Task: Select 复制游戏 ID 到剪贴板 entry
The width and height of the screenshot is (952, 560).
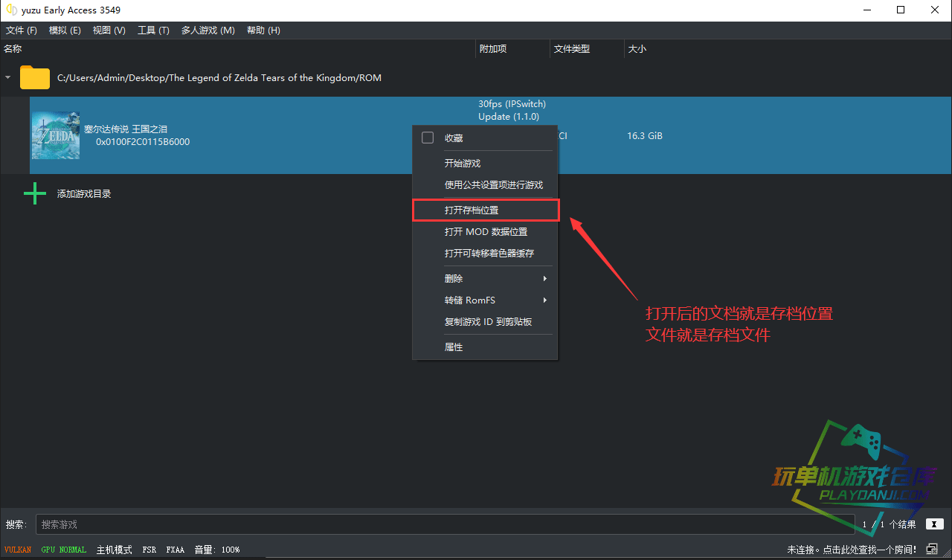Action: [485, 322]
